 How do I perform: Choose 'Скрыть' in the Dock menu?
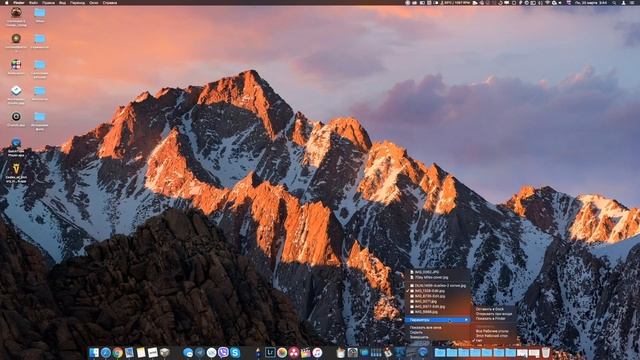click(416, 333)
